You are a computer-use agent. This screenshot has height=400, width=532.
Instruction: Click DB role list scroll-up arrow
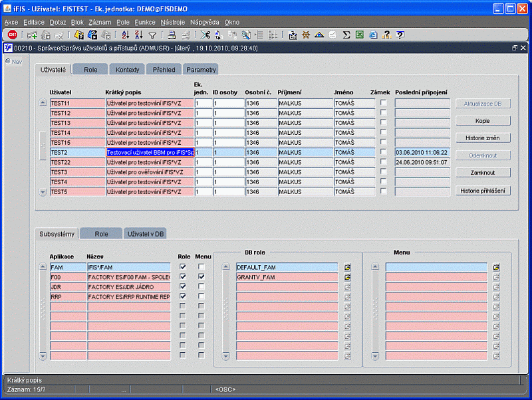(226, 266)
